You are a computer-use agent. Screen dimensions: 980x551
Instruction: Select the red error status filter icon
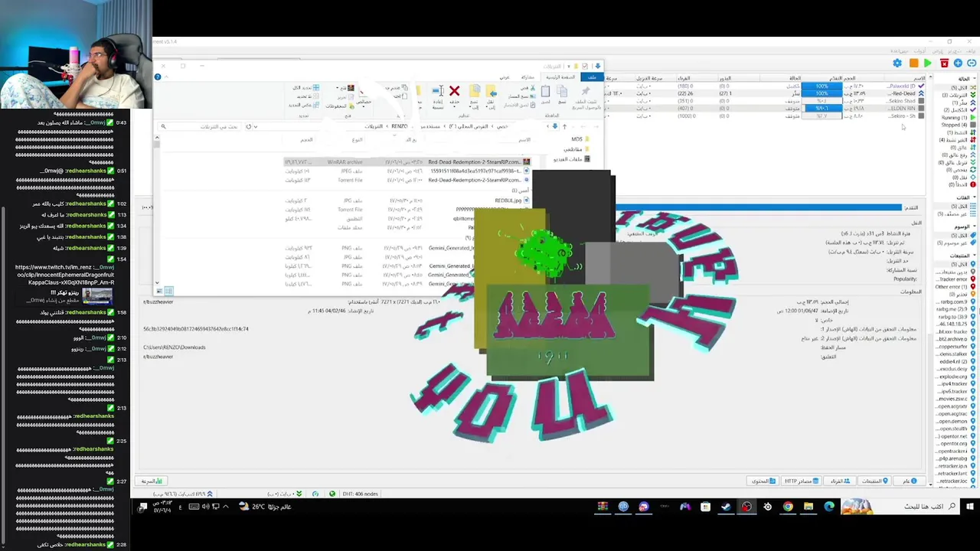point(973,184)
